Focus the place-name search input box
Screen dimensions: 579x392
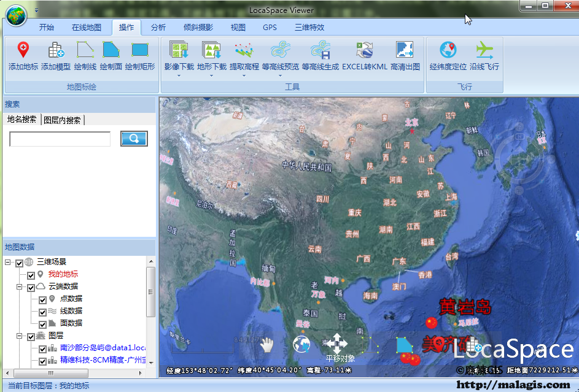[60, 139]
